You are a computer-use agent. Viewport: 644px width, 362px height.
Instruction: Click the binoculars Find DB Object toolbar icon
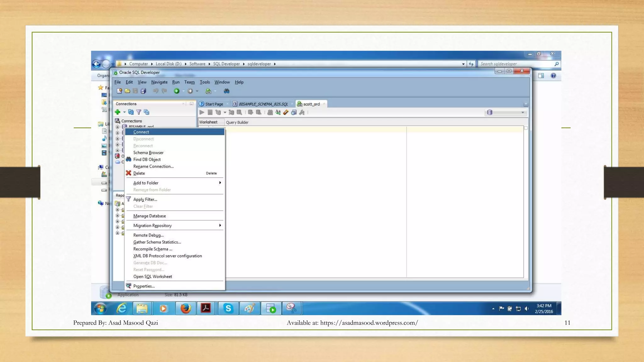coord(226,91)
